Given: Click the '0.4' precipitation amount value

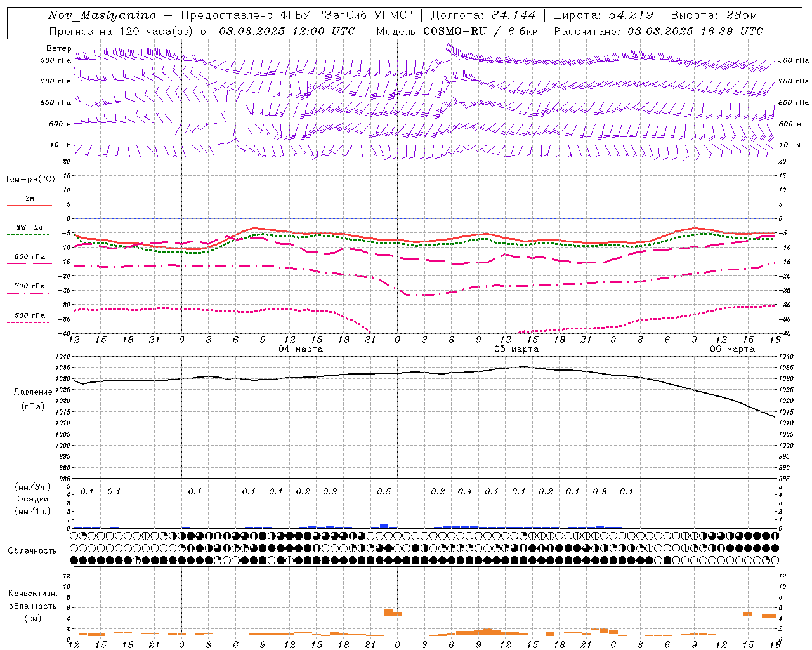Looking at the screenshot, I should click(x=465, y=491).
